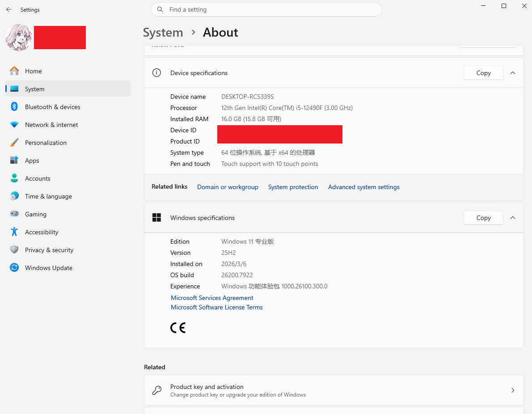
Task: Click the Home house icon
Action: coord(14,71)
